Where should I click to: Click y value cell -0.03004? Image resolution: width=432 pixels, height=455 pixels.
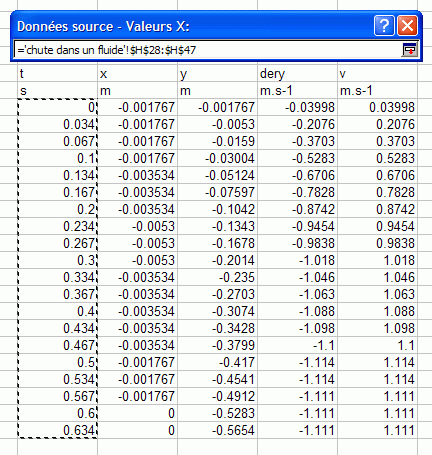click(217, 158)
